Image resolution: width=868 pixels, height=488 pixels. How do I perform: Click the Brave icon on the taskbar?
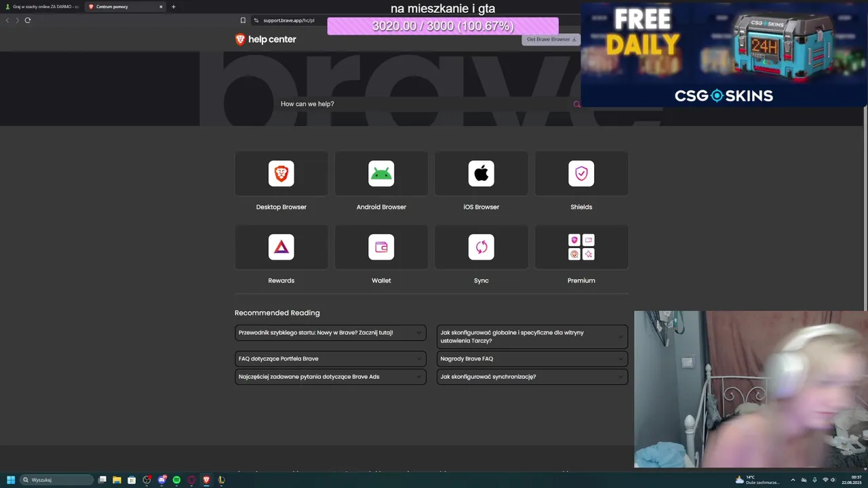206,480
